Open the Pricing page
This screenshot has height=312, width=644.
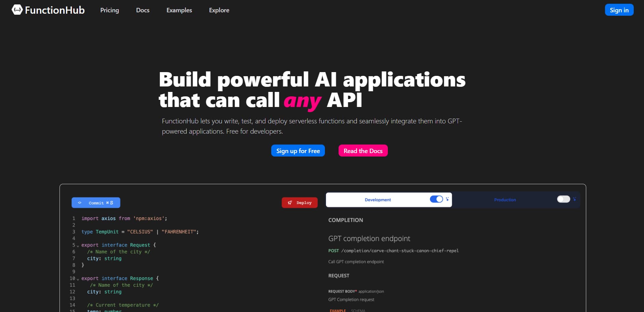tap(109, 10)
